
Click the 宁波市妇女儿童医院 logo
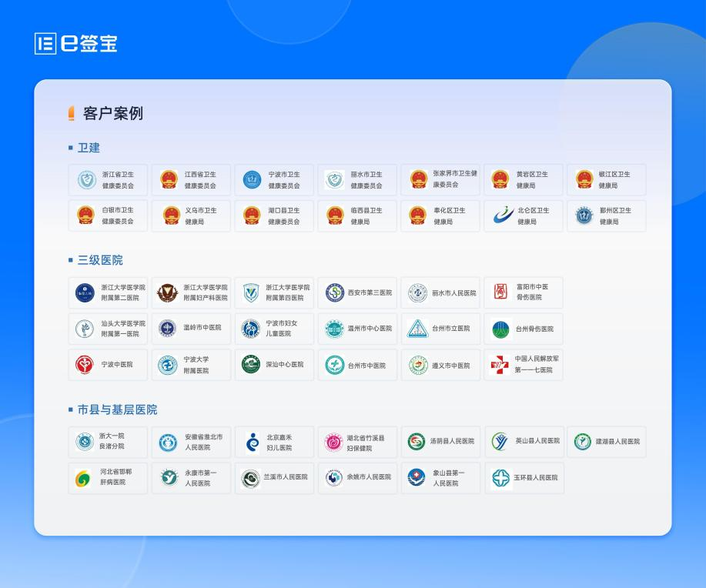250,329
